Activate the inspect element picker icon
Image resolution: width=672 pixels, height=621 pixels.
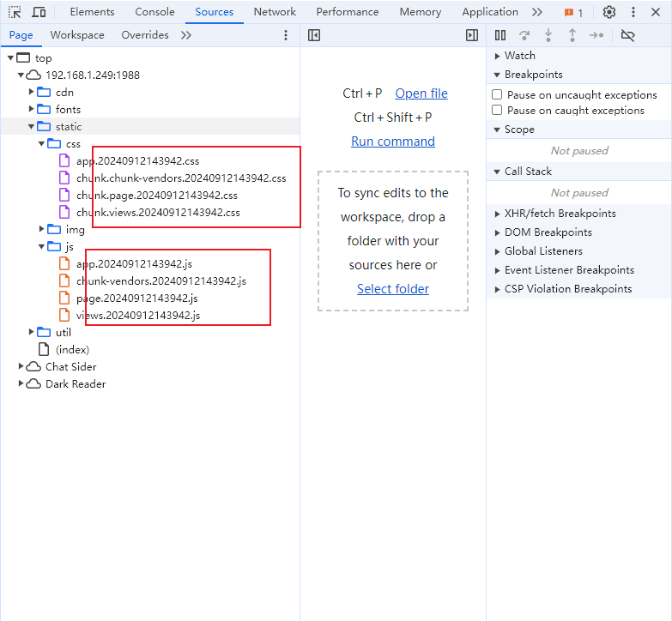pyautogui.click(x=15, y=12)
